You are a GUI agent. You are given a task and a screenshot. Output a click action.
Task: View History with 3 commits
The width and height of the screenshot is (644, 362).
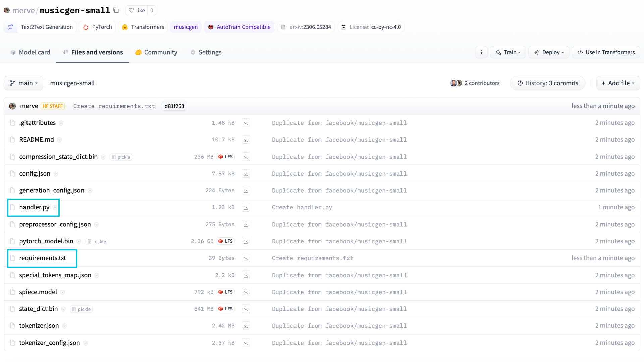[548, 83]
